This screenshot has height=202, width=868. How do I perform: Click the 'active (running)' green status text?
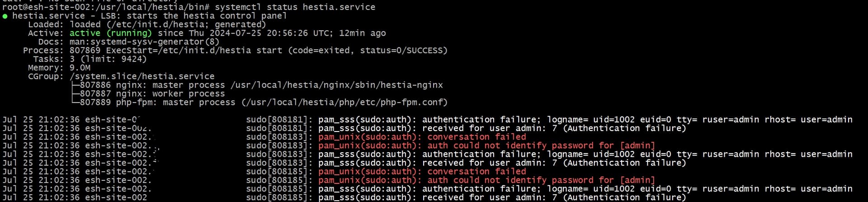click(x=110, y=33)
